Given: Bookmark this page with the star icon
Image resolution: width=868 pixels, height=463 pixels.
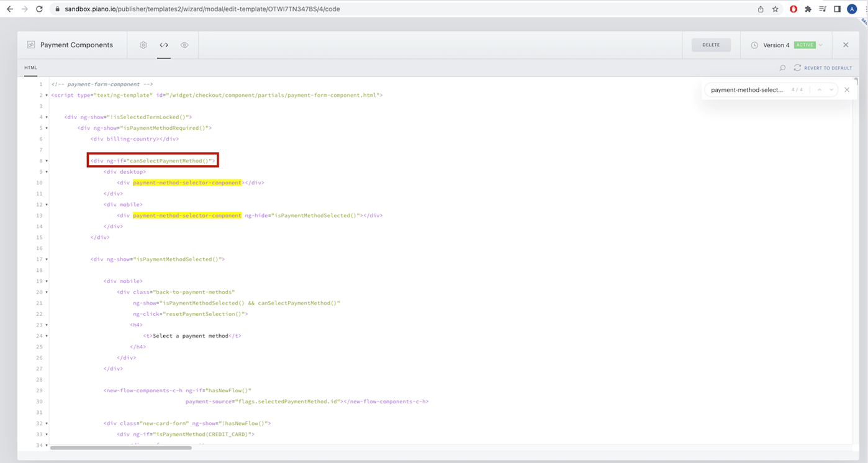Looking at the screenshot, I should pyautogui.click(x=775, y=9).
